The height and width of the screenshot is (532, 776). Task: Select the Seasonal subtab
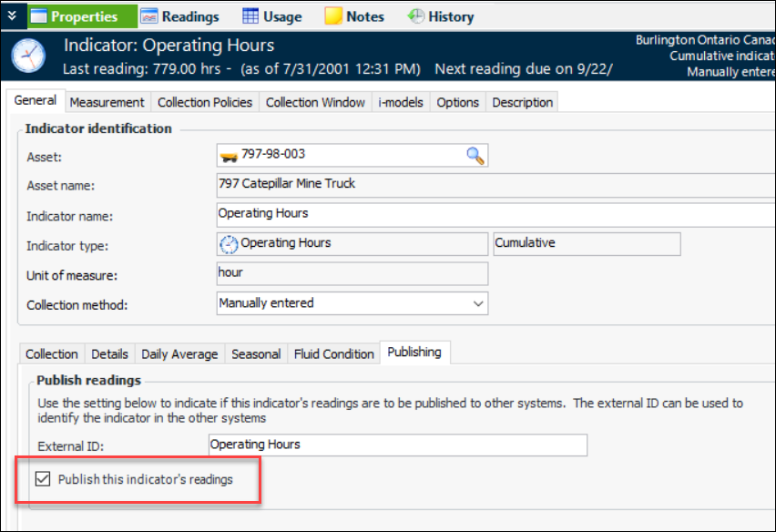click(256, 353)
